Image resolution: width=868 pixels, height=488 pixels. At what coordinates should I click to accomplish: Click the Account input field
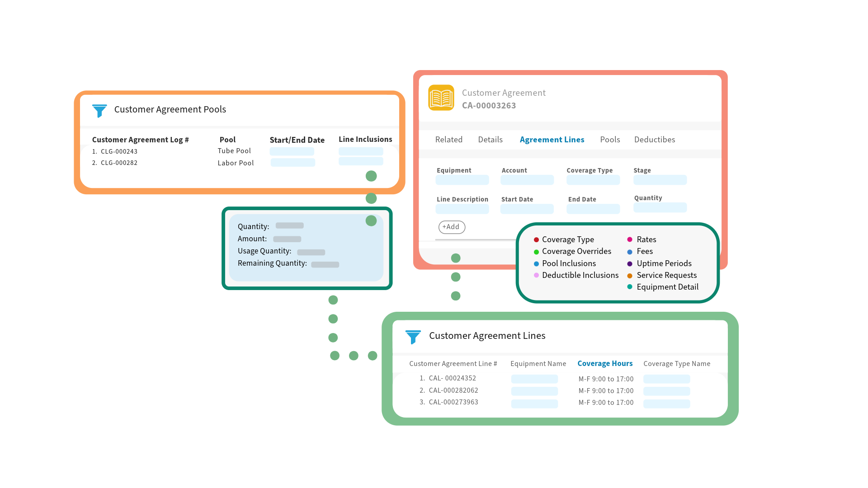click(x=527, y=180)
